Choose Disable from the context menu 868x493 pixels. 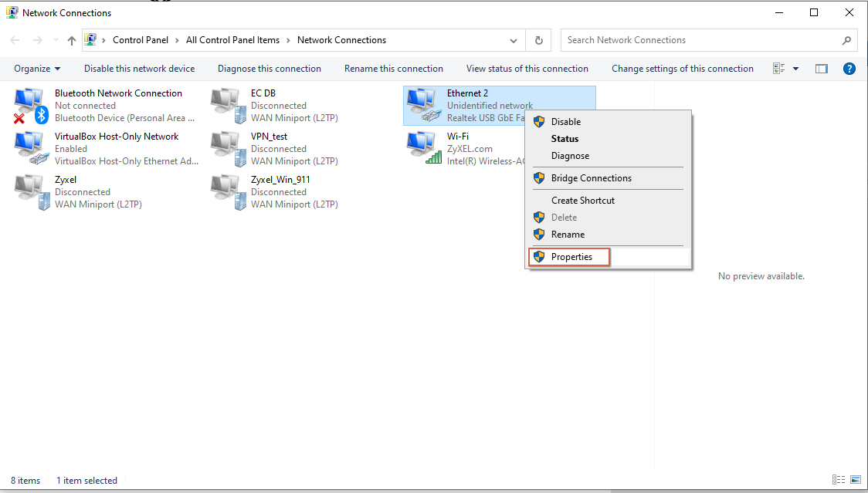[x=608, y=122]
